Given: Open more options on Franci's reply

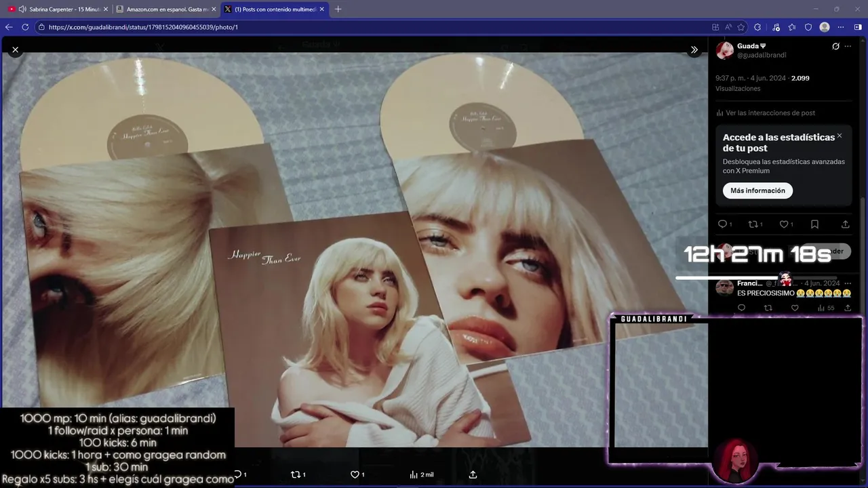Looking at the screenshot, I should point(848,283).
